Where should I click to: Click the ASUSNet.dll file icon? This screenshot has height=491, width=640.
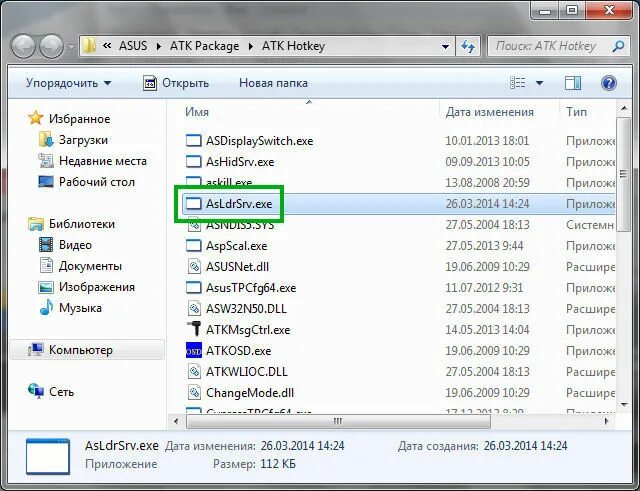coord(193,267)
